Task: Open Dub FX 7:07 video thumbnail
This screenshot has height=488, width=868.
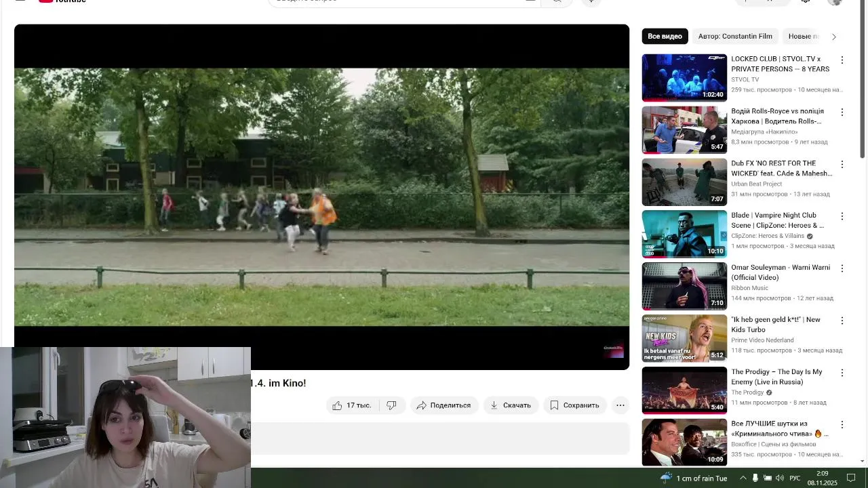Action: pyautogui.click(x=684, y=182)
